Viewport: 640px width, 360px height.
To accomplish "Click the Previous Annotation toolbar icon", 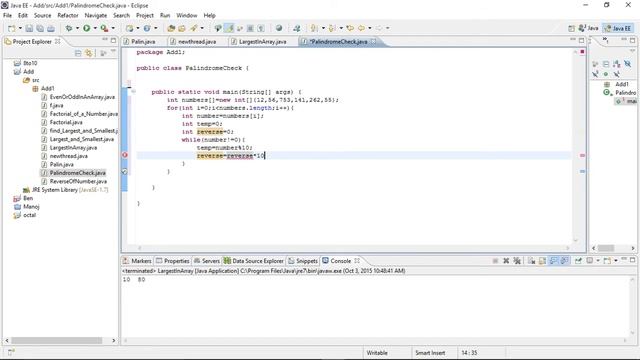I will (332, 28).
